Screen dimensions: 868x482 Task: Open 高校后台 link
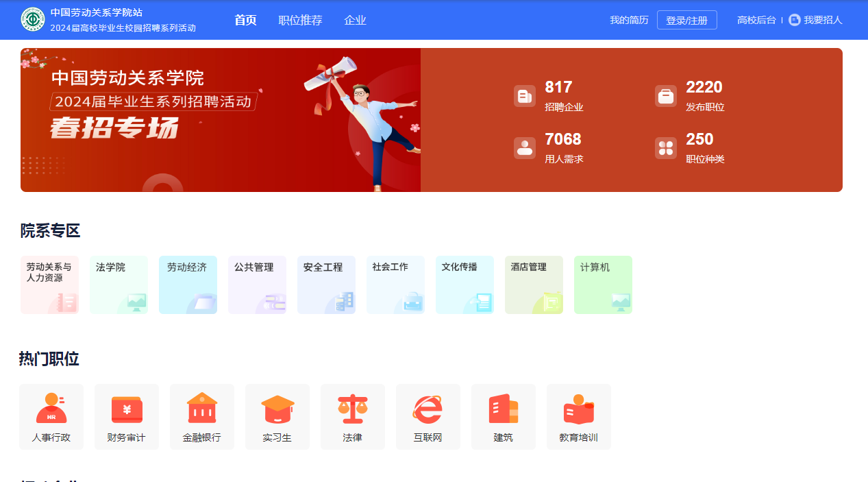click(756, 20)
